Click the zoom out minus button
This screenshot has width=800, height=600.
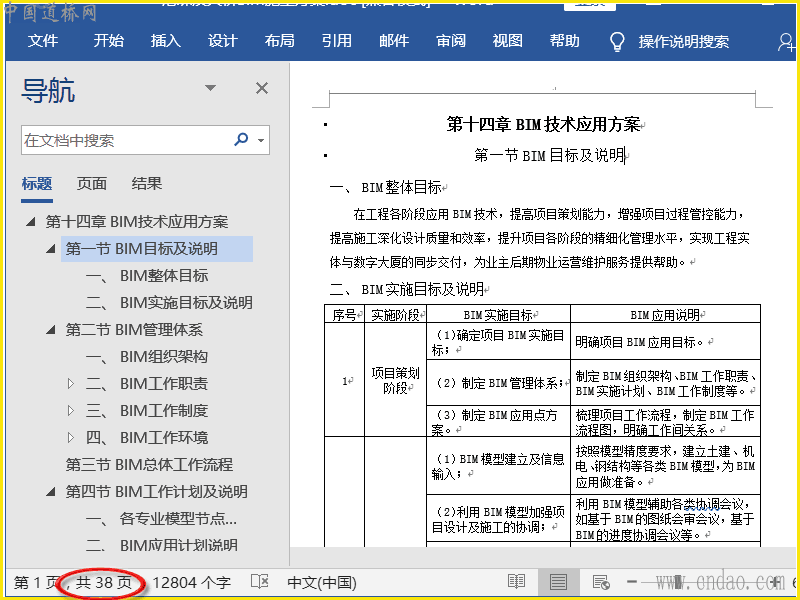click(632, 582)
